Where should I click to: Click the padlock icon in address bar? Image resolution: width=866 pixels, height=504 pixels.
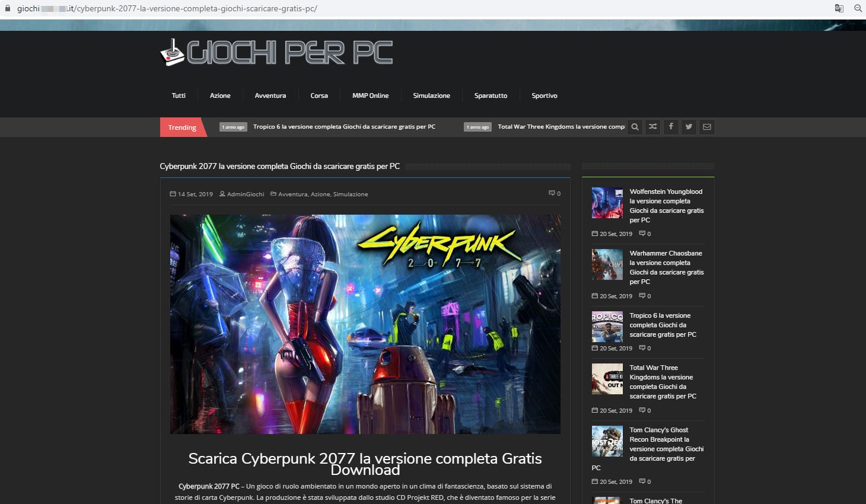[8, 8]
